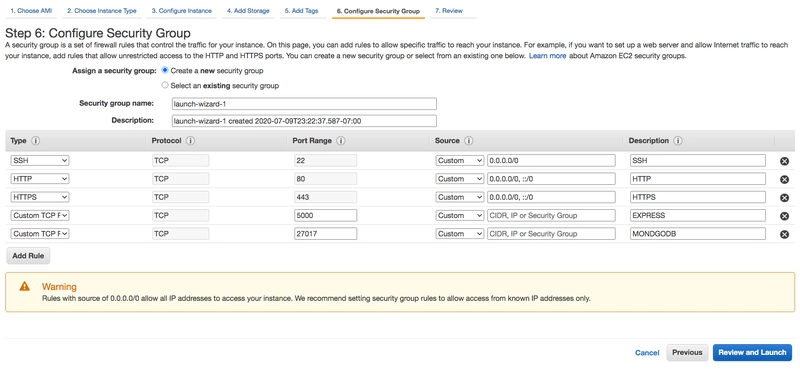Click the info icon next to Description header
This screenshot has width=800, height=372.
678,141
